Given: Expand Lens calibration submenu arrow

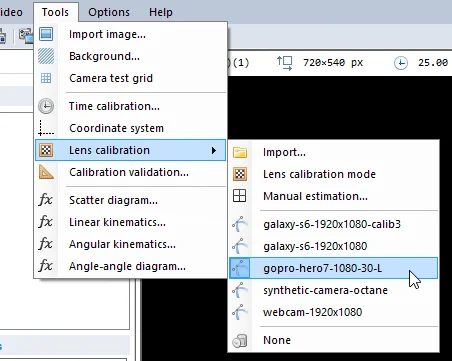Looking at the screenshot, I should (x=214, y=150).
